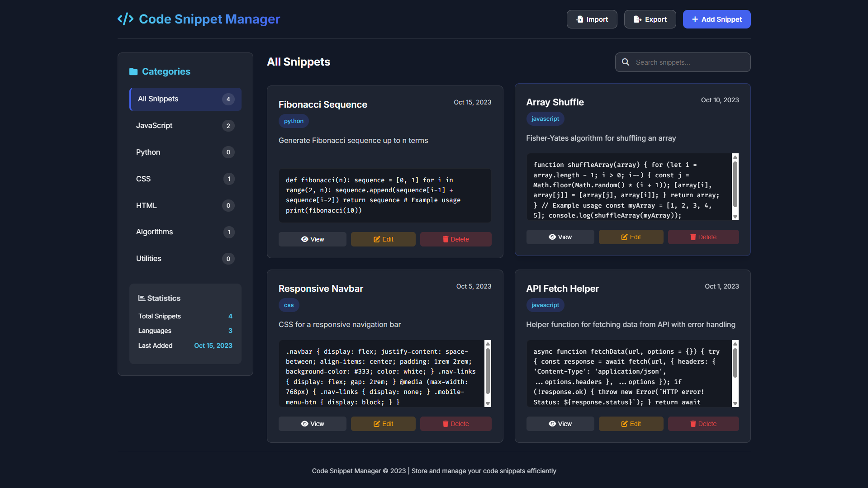Delete the Responsive Navbar snippet
Screen dimensions: 868x488
455,424
